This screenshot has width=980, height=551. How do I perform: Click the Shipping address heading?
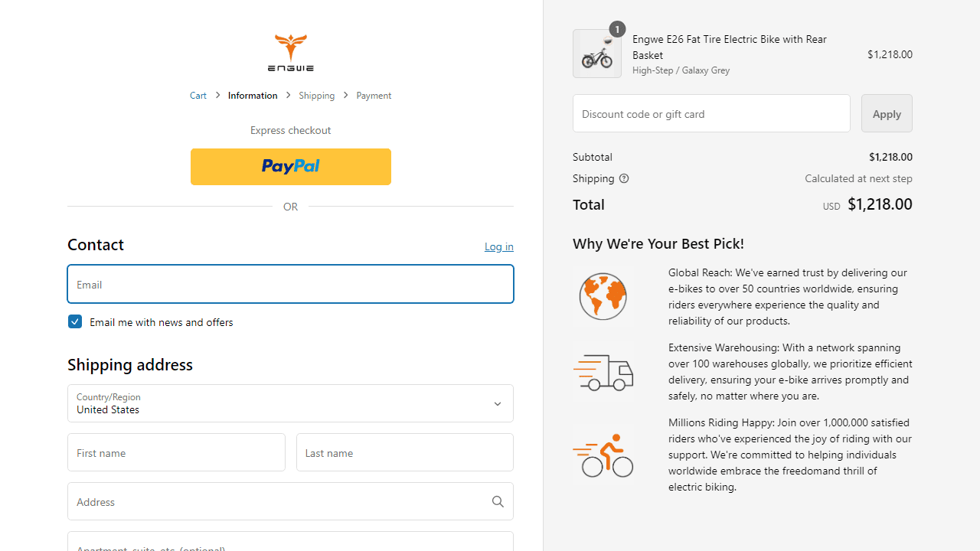tap(130, 364)
